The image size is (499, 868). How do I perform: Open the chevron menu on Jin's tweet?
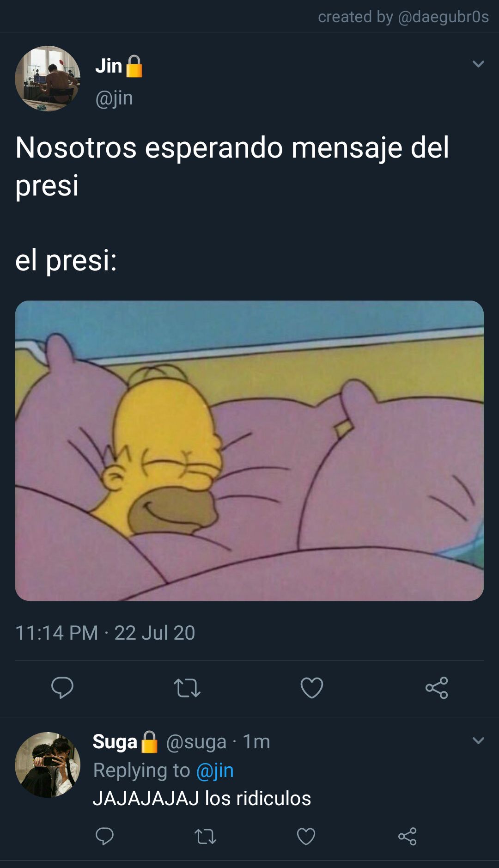479,64
